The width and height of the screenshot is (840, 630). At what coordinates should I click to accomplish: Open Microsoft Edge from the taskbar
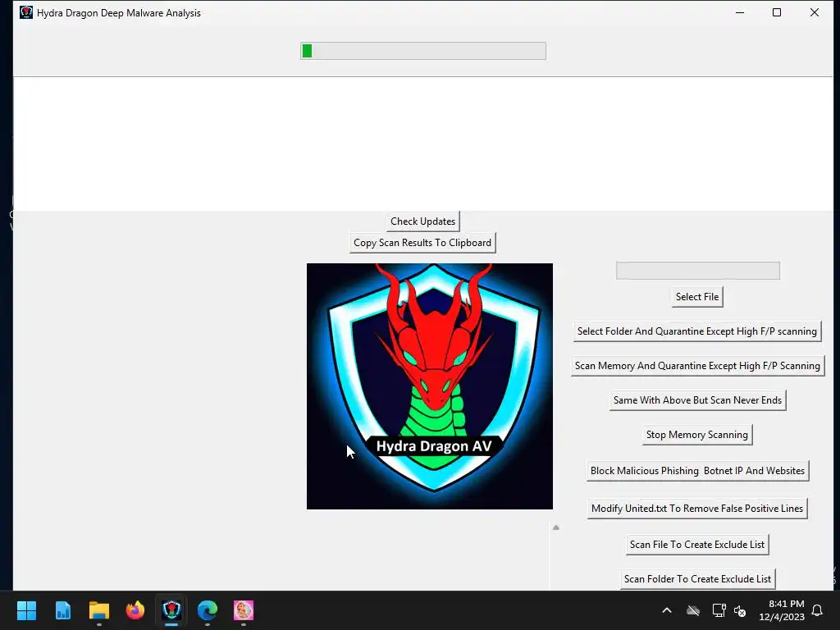tap(208, 610)
